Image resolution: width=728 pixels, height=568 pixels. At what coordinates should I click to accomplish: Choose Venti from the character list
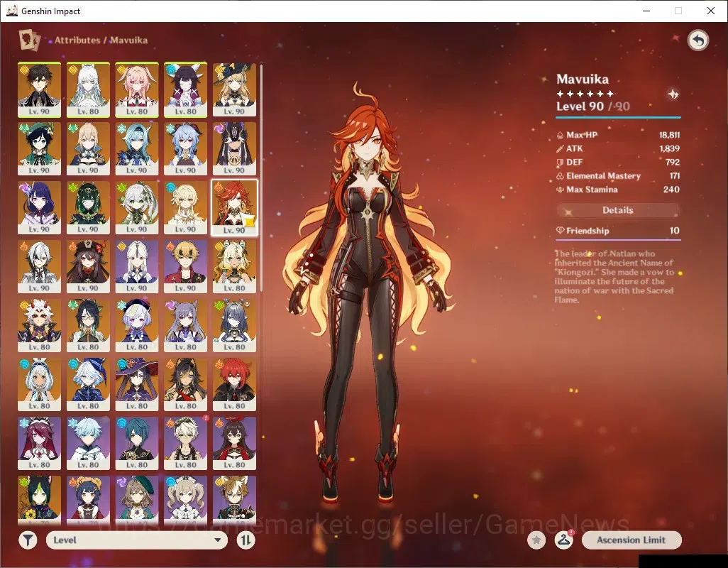click(x=40, y=148)
